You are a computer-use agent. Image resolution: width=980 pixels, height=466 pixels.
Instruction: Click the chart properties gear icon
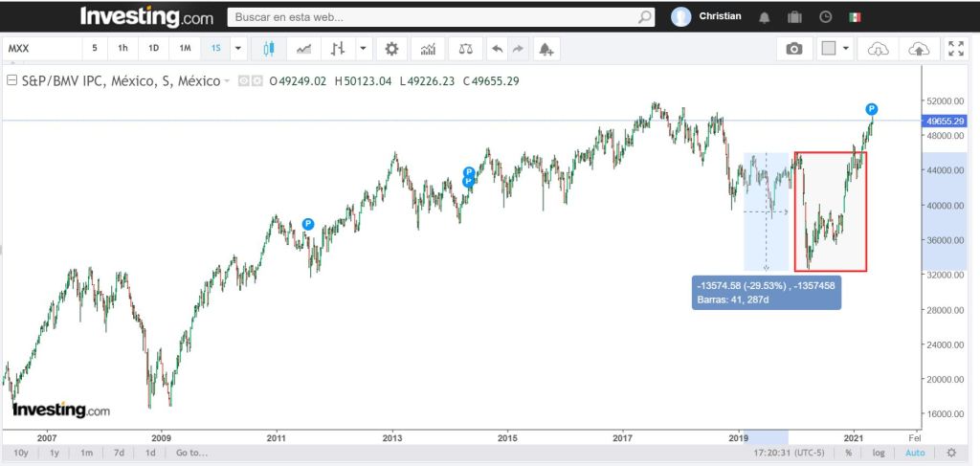pos(391,48)
